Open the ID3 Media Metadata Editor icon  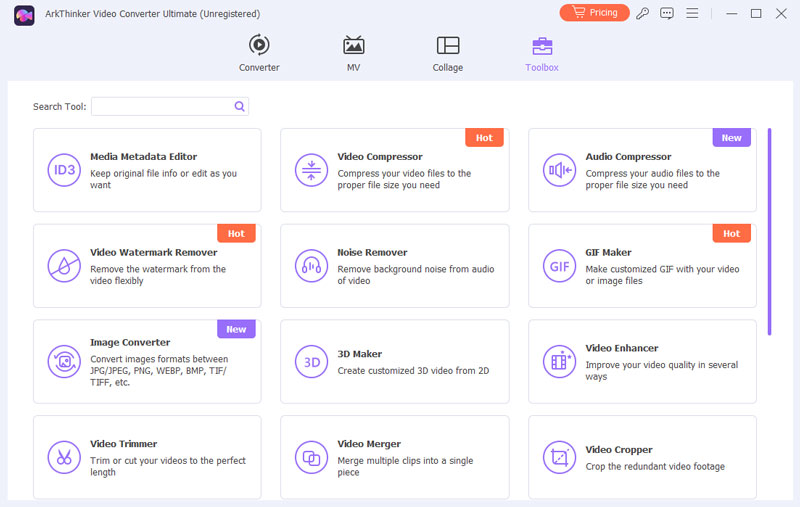click(64, 170)
